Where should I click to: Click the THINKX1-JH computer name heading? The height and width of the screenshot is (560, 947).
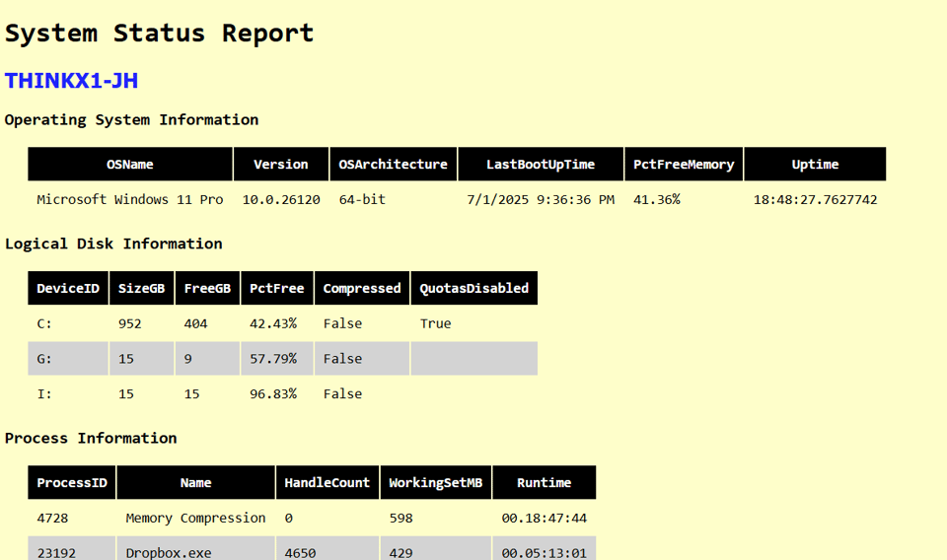(71, 81)
